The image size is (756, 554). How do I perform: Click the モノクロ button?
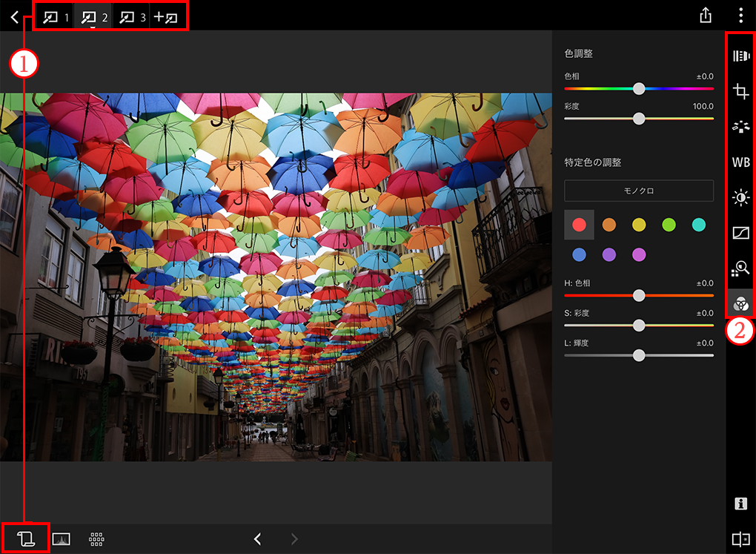pos(638,191)
